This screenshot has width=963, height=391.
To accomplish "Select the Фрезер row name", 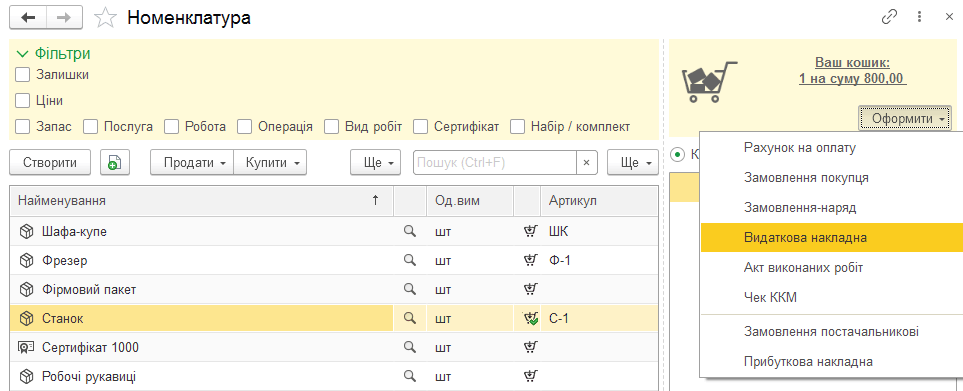I will point(64,261).
